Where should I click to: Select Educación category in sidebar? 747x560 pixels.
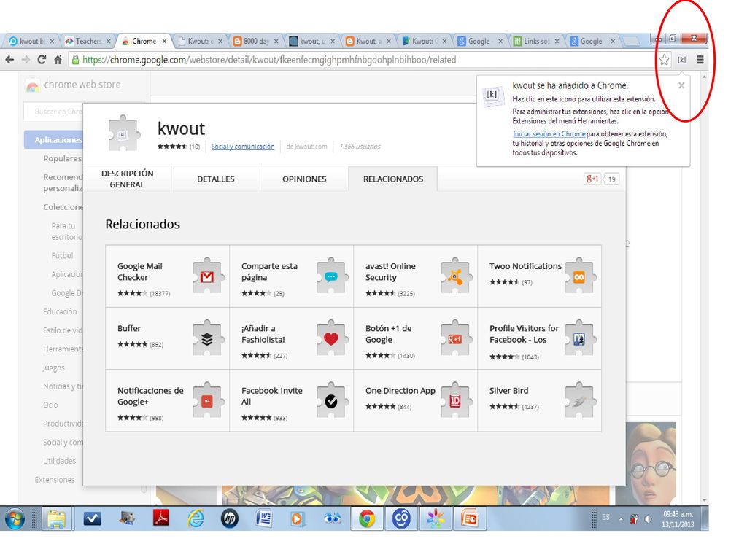(60, 311)
